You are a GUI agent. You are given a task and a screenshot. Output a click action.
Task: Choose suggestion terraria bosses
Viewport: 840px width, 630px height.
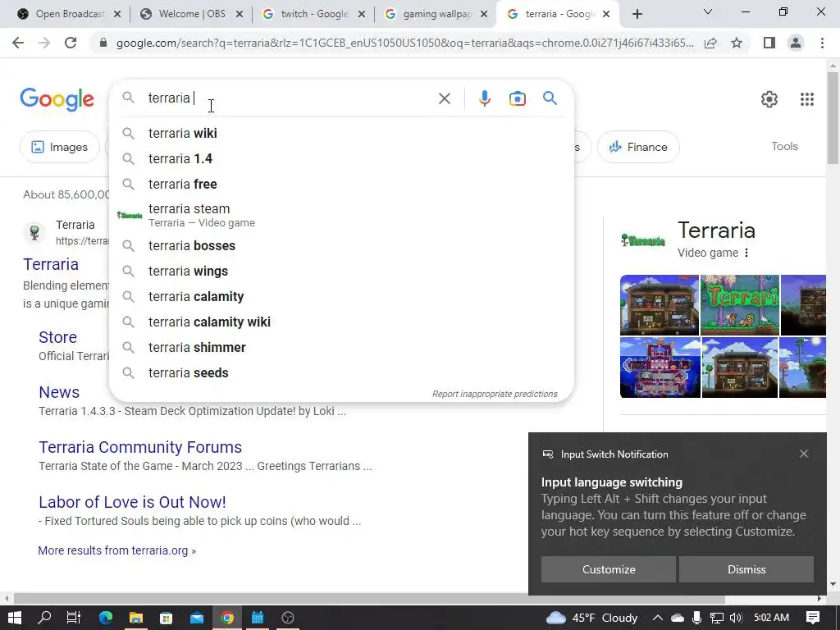pyautogui.click(x=341, y=245)
